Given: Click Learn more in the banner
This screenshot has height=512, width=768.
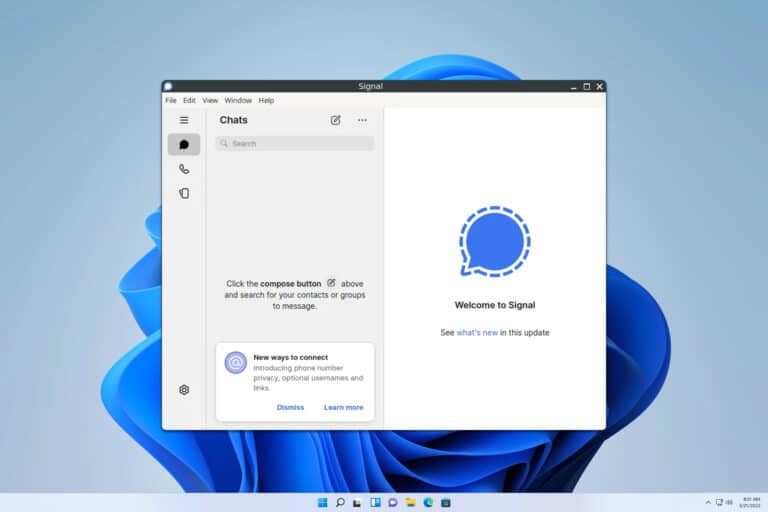Looking at the screenshot, I should point(343,407).
